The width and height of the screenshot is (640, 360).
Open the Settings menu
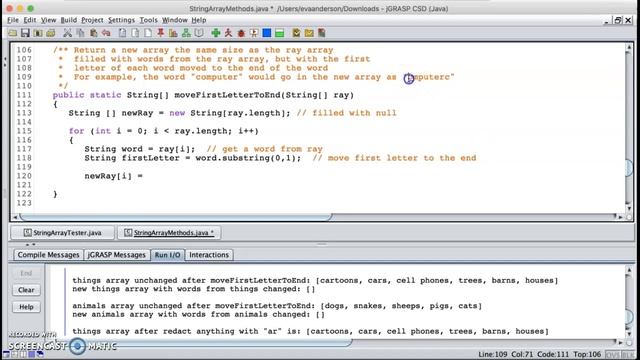coord(121,20)
